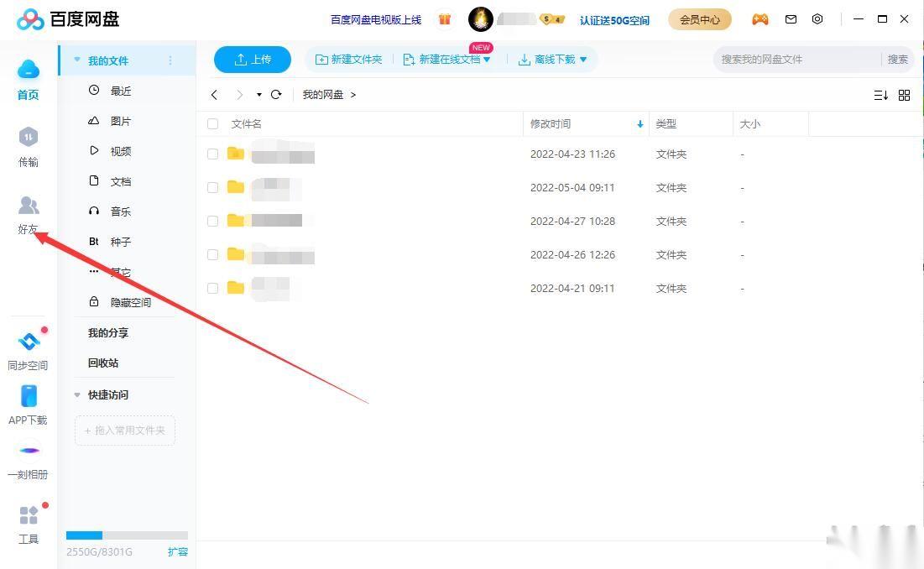The height and width of the screenshot is (569, 924).
Task: Open the navigation history dropdown arrow
Action: (x=258, y=94)
